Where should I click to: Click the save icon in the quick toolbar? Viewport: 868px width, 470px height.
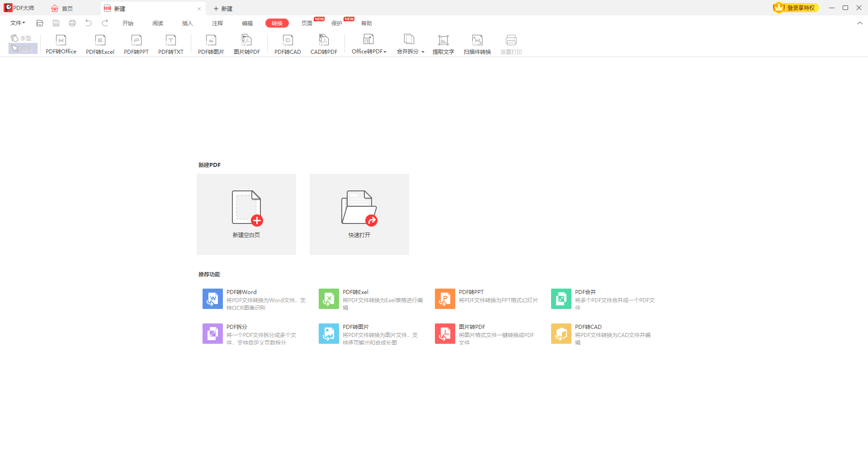coord(56,23)
